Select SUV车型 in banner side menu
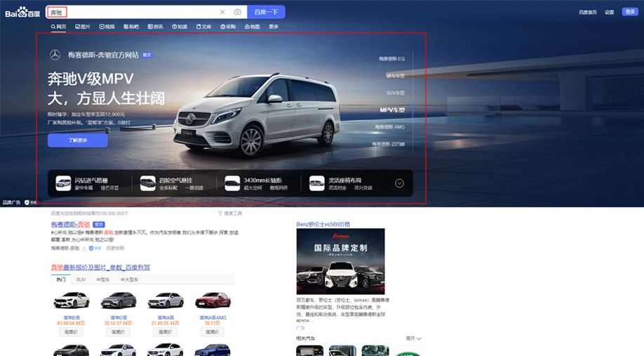The width and height of the screenshot is (644, 356). [395, 93]
